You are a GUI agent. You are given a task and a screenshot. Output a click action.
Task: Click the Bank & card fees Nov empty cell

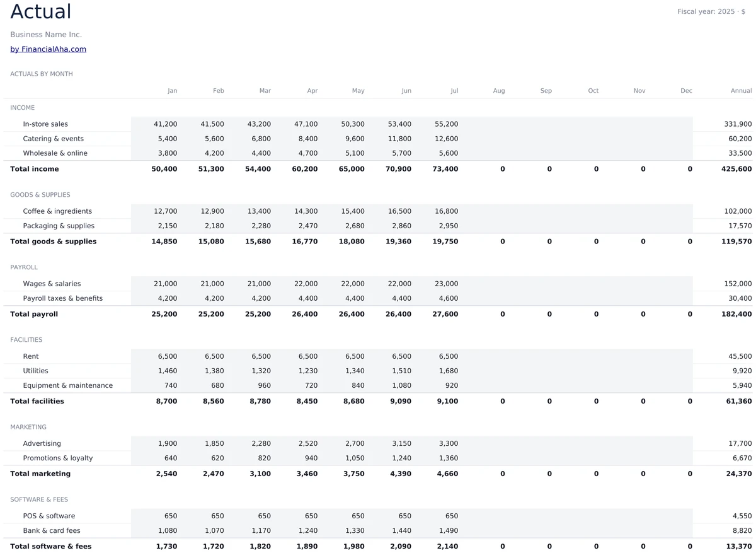[623, 530]
